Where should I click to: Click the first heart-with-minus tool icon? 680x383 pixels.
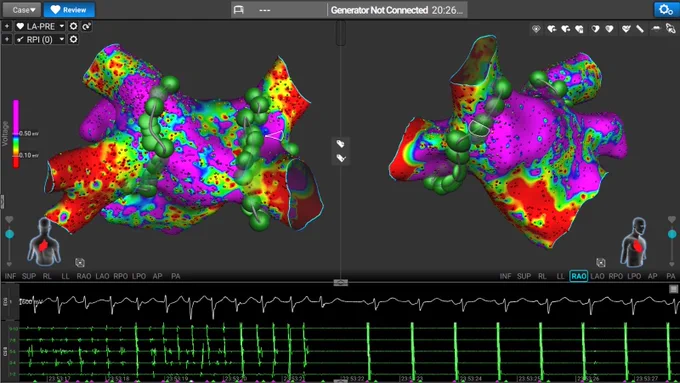[552, 29]
